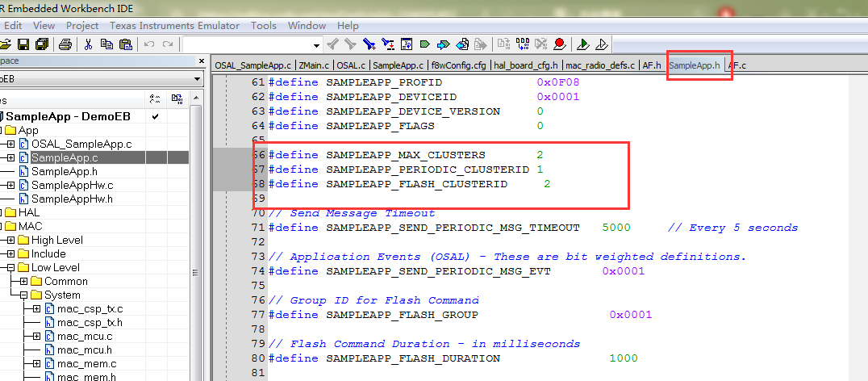This screenshot has height=381, width=868.
Task: Click the blue Replace icon
Action: pyautogui.click(x=388, y=44)
